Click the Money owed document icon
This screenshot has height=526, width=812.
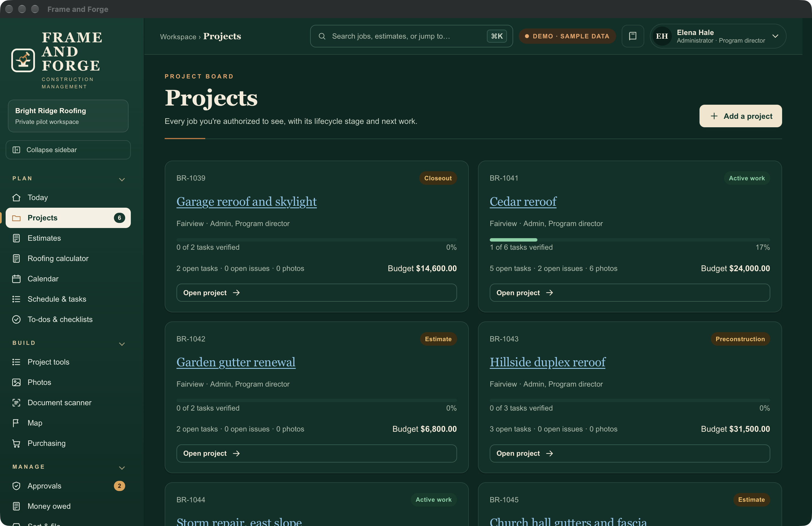click(16, 506)
